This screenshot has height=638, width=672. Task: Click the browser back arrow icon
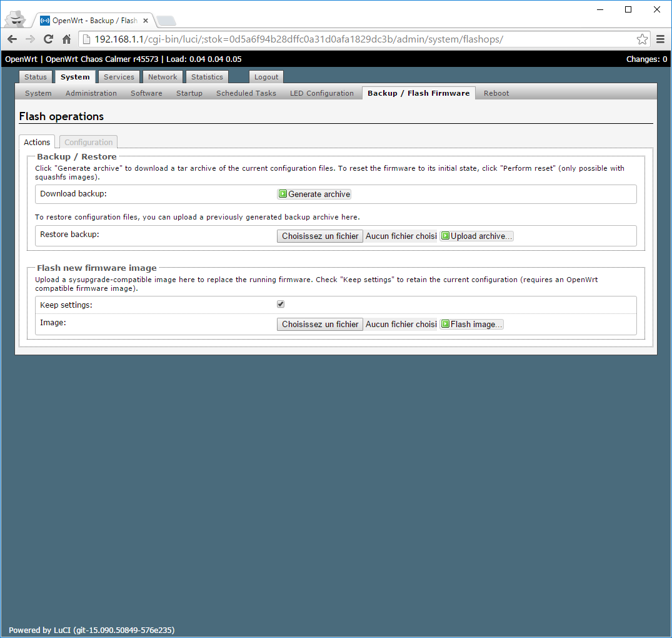coord(12,39)
